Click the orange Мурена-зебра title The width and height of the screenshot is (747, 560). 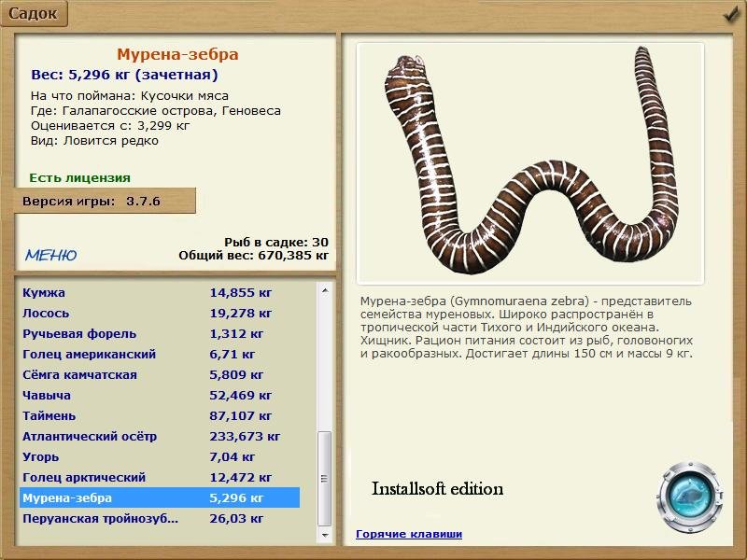click(x=177, y=54)
